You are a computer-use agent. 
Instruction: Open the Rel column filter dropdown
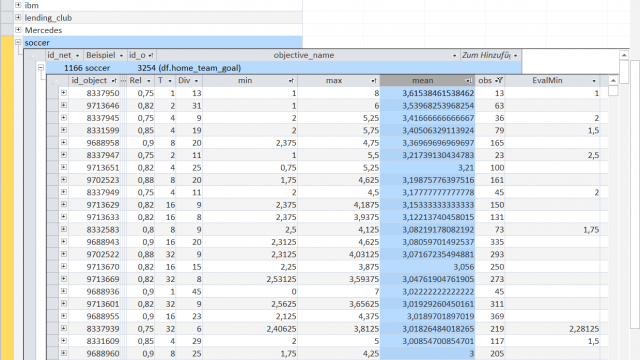(148, 81)
